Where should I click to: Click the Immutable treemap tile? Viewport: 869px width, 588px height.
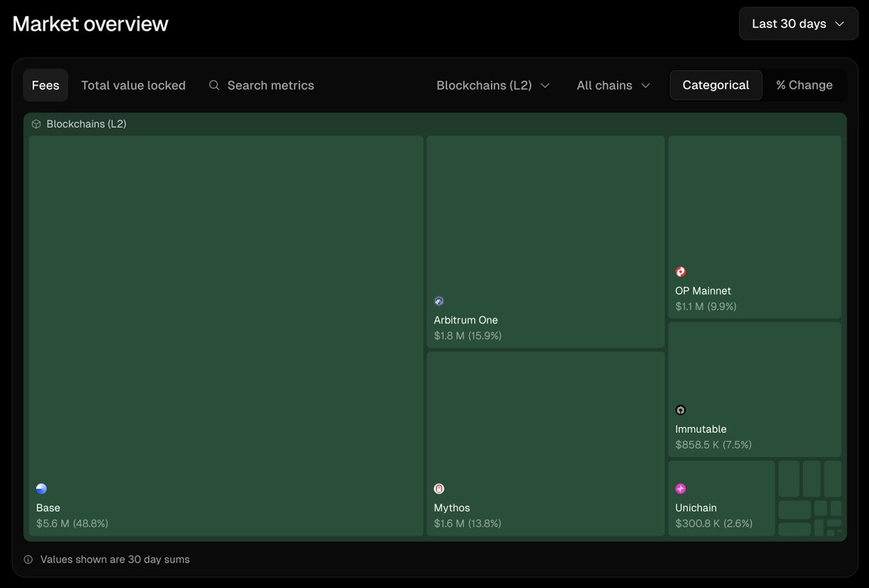click(x=755, y=390)
